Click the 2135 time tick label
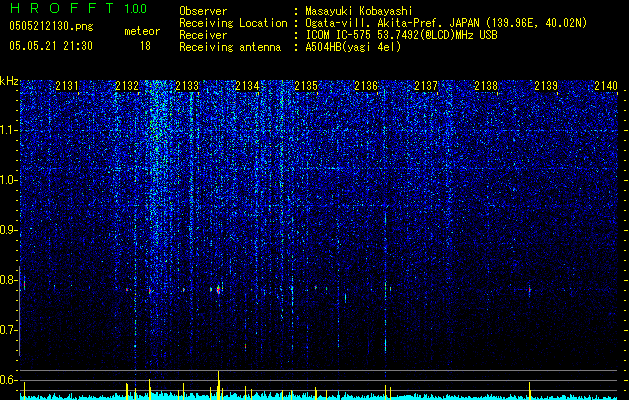Viewport: 629px width, 400px height. [x=306, y=86]
